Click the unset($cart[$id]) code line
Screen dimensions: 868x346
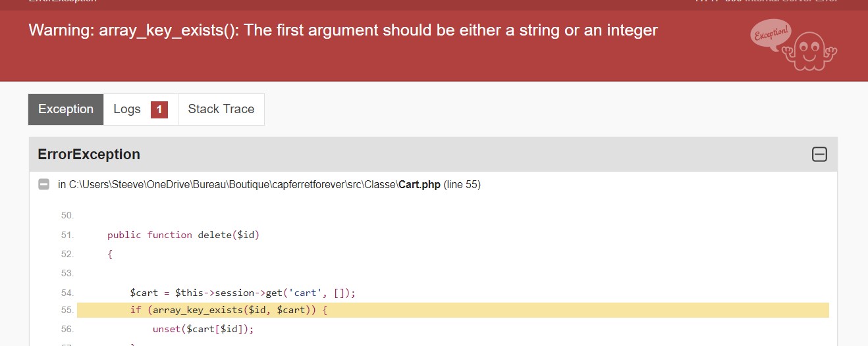click(x=203, y=329)
